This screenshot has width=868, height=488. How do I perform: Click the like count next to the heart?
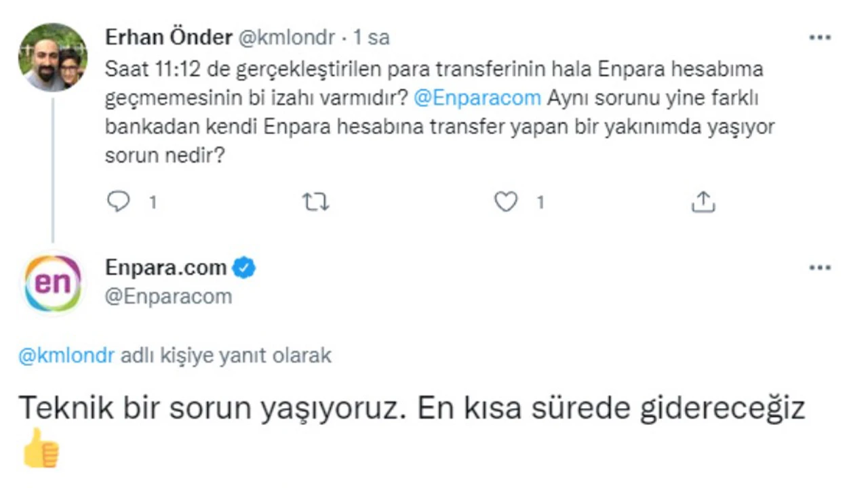click(x=540, y=203)
